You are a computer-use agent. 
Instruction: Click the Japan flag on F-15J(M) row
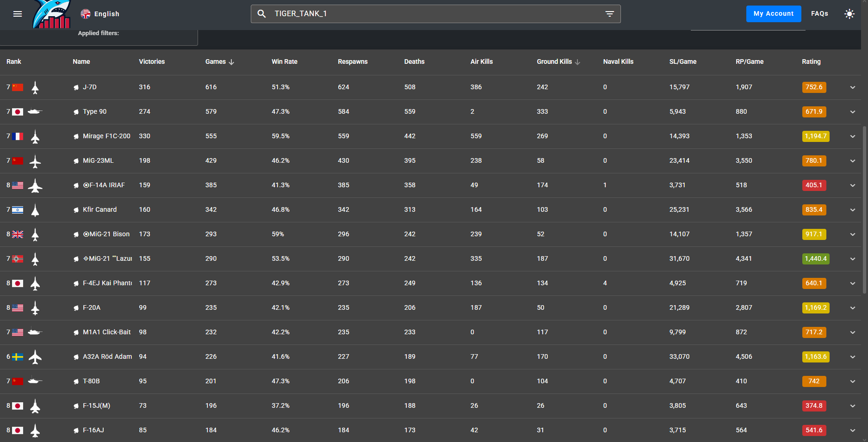[18, 406]
